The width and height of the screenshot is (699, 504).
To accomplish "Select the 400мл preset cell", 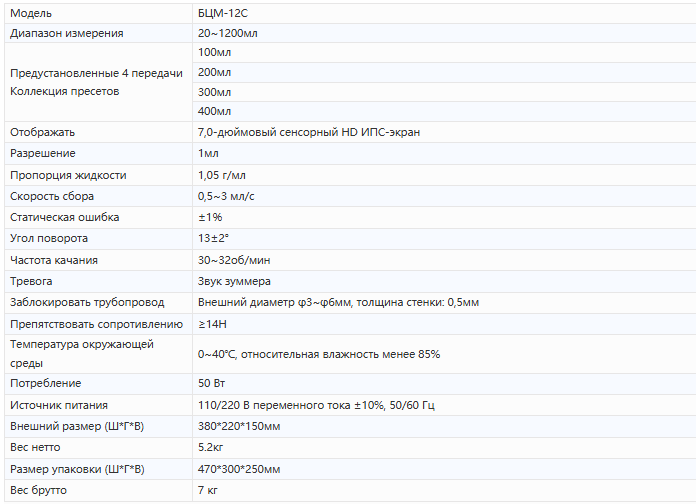I will (x=214, y=111).
